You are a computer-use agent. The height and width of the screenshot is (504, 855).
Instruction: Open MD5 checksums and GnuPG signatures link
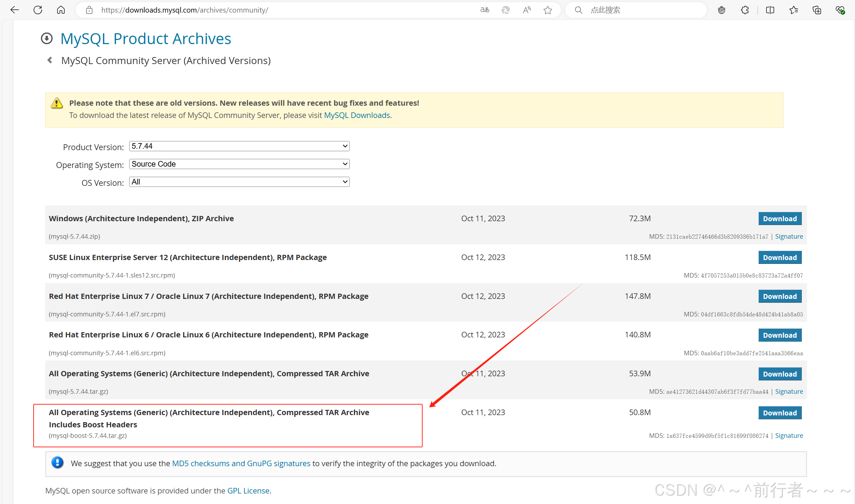point(241,463)
